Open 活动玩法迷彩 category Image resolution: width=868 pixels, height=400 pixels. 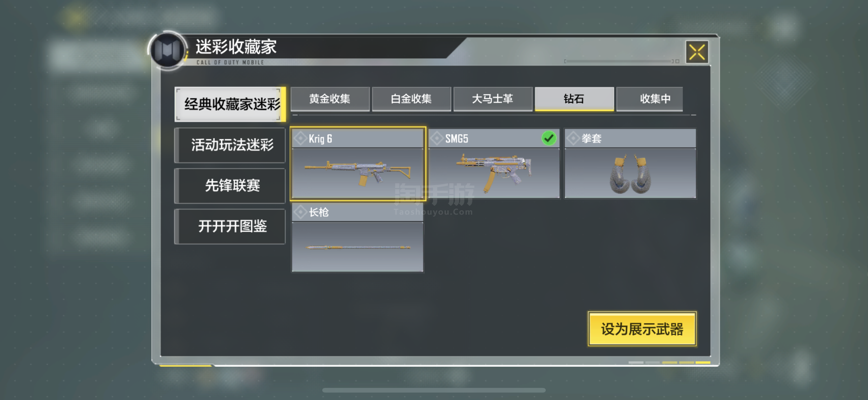230,145
